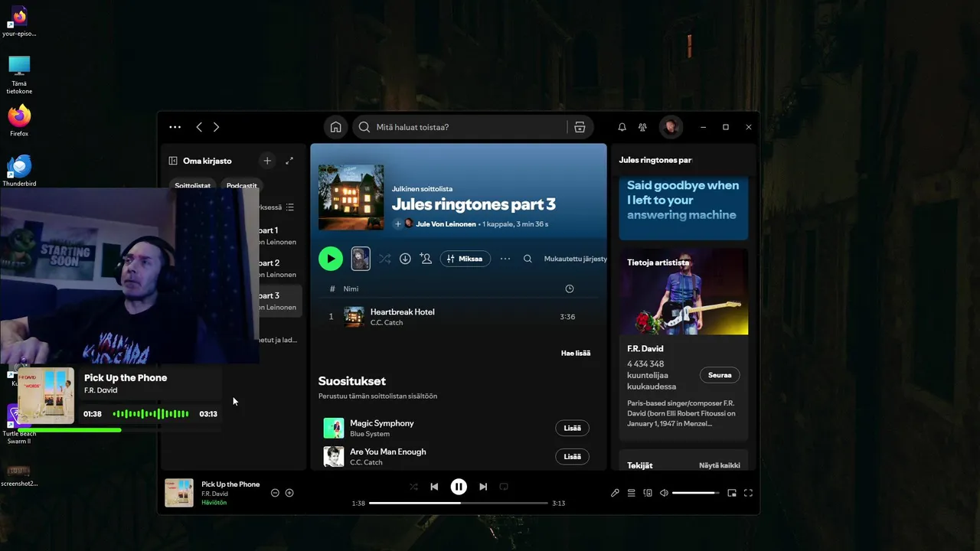980x551 pixels.
Task: Open the Jule Von Leinonen profile link
Action: click(x=446, y=224)
